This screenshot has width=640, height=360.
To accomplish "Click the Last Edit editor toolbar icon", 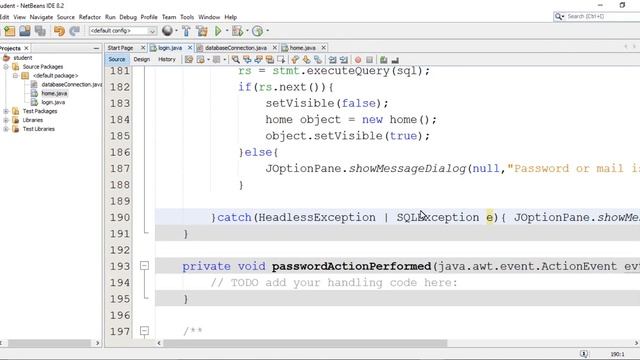I will click(x=189, y=60).
